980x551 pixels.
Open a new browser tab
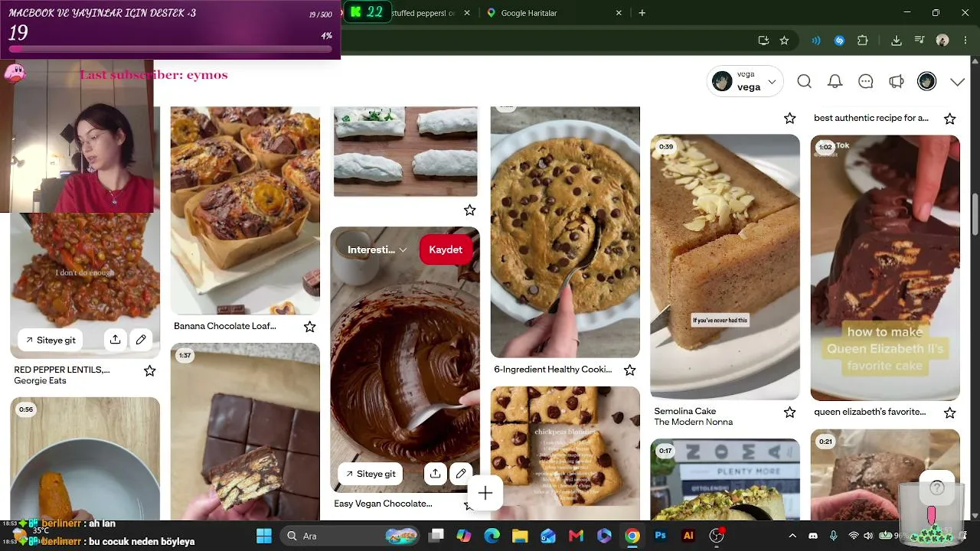[642, 13]
